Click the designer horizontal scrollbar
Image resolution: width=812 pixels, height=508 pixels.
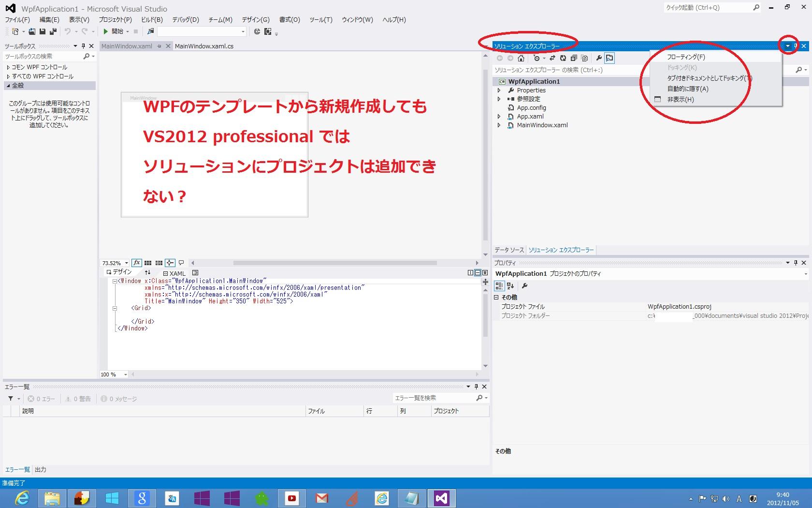[x=334, y=263]
